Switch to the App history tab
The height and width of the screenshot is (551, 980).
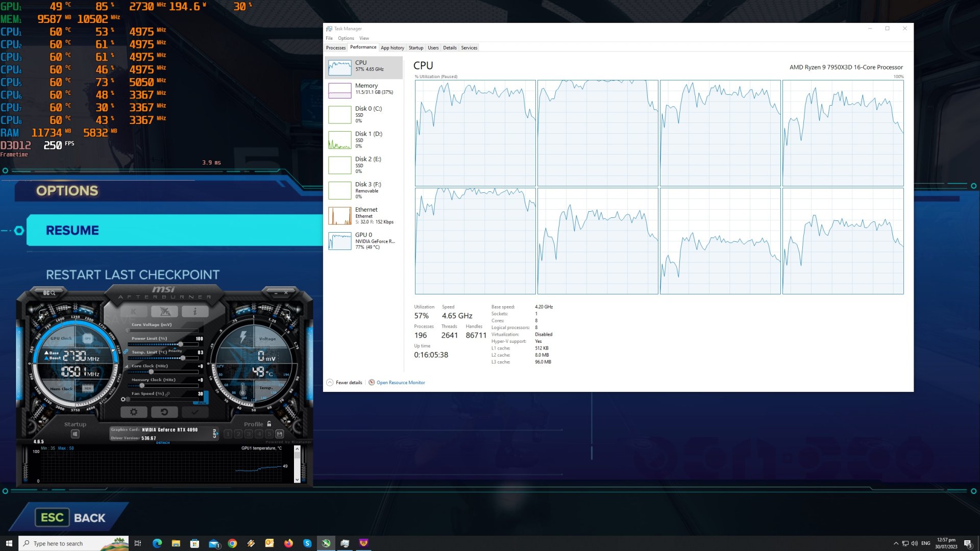point(392,48)
